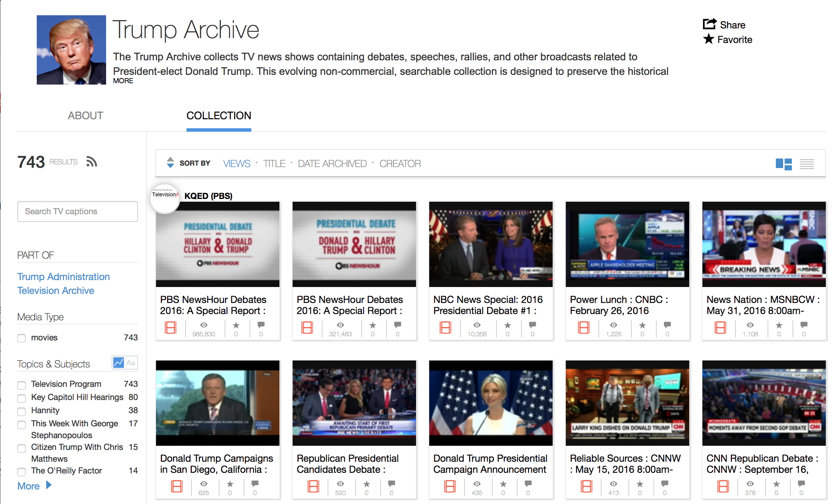
Task: Switch to tile grid view
Action: [784, 164]
